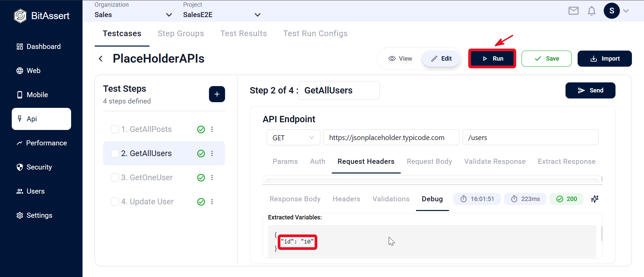
Task: Switch to View mode
Action: click(x=400, y=59)
